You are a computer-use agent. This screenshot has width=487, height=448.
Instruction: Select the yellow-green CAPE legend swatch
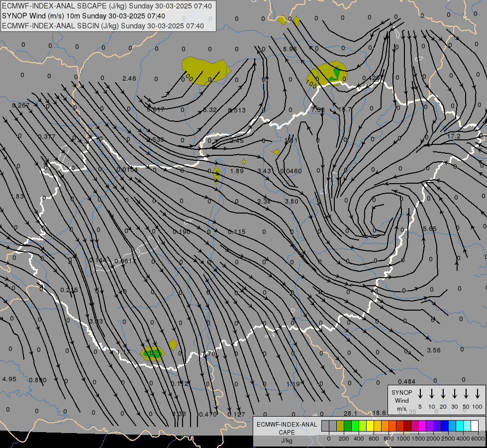[363, 426]
